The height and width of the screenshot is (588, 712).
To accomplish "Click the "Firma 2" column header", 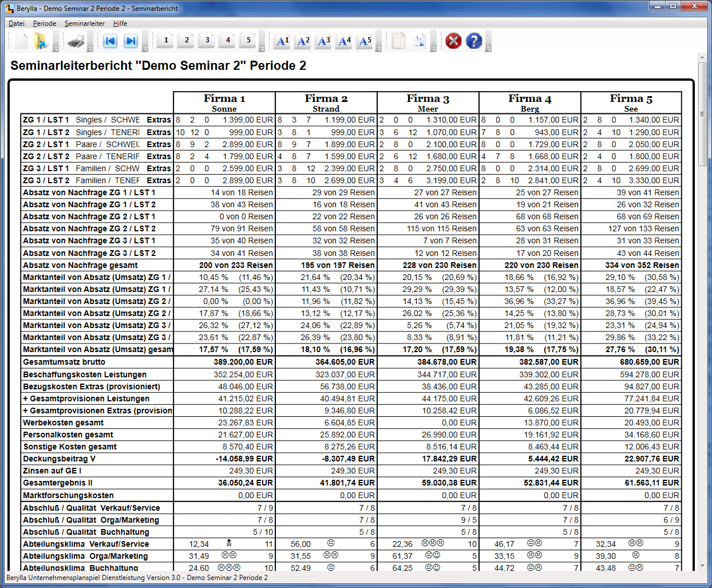I will (x=326, y=103).
